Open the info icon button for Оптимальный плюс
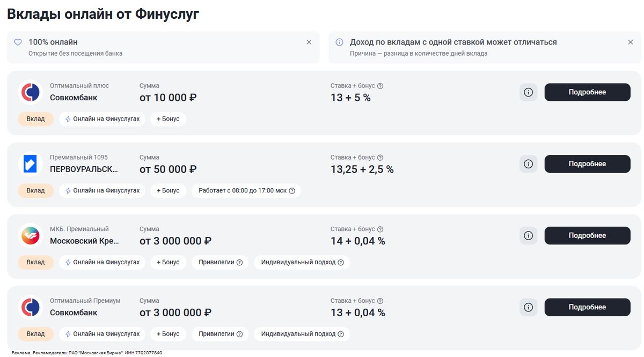This screenshot has height=357, width=644. point(528,92)
